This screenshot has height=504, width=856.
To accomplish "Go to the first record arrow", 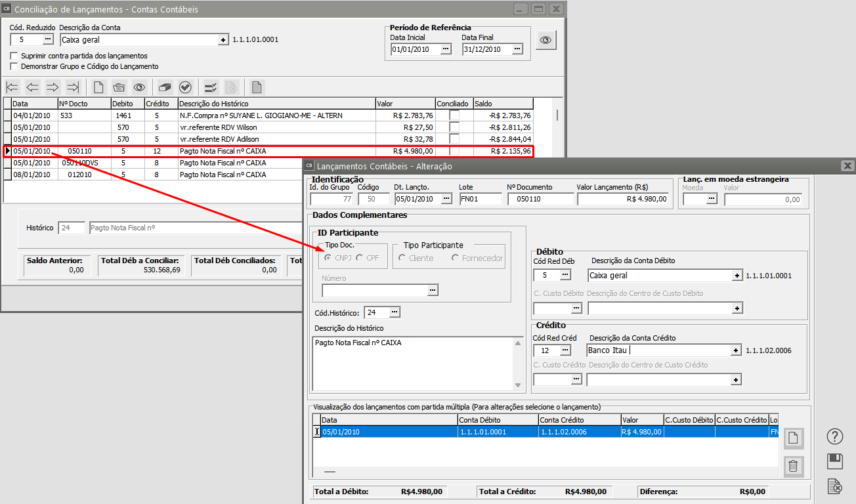I will click(x=12, y=87).
